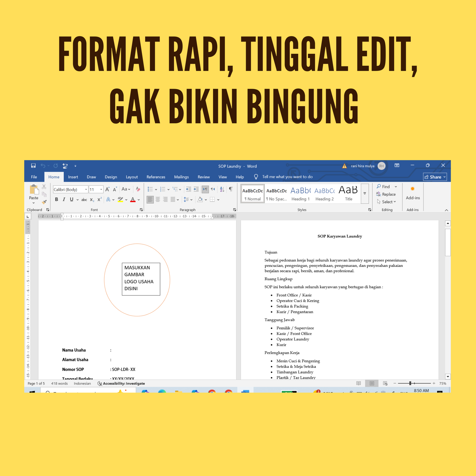This screenshot has height=476, width=476.
Task: Open the Calibri font name dropdown
Action: [x=86, y=190]
